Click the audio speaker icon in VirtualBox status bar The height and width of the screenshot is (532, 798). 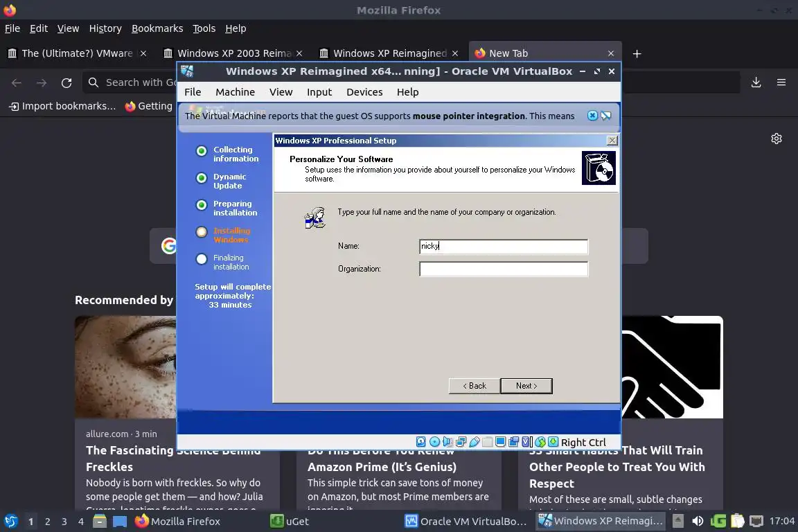click(x=448, y=442)
